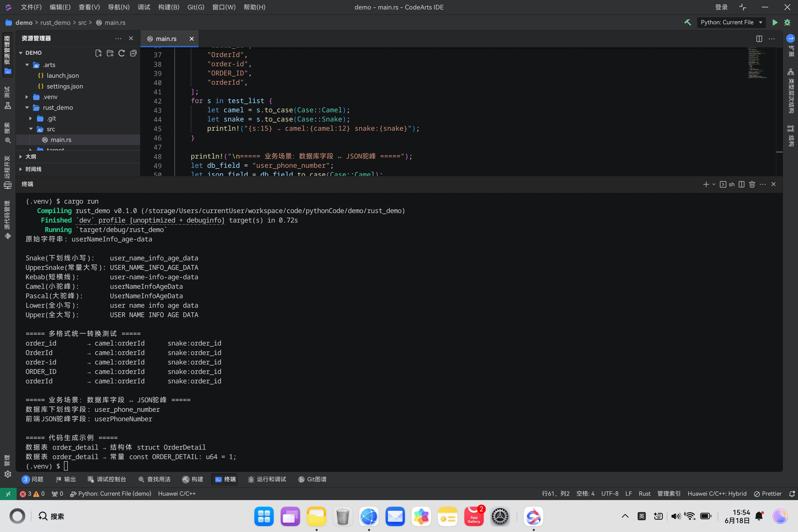Open settings.json in explorer
This screenshot has width=798, height=532.
pyautogui.click(x=64, y=86)
